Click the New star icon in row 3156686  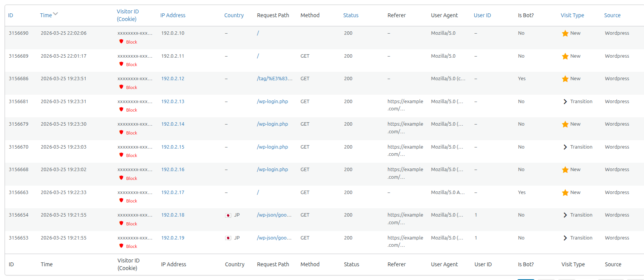[x=565, y=79]
